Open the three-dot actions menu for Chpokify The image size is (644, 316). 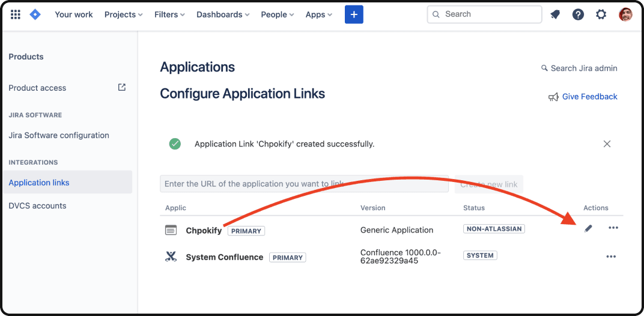click(613, 228)
